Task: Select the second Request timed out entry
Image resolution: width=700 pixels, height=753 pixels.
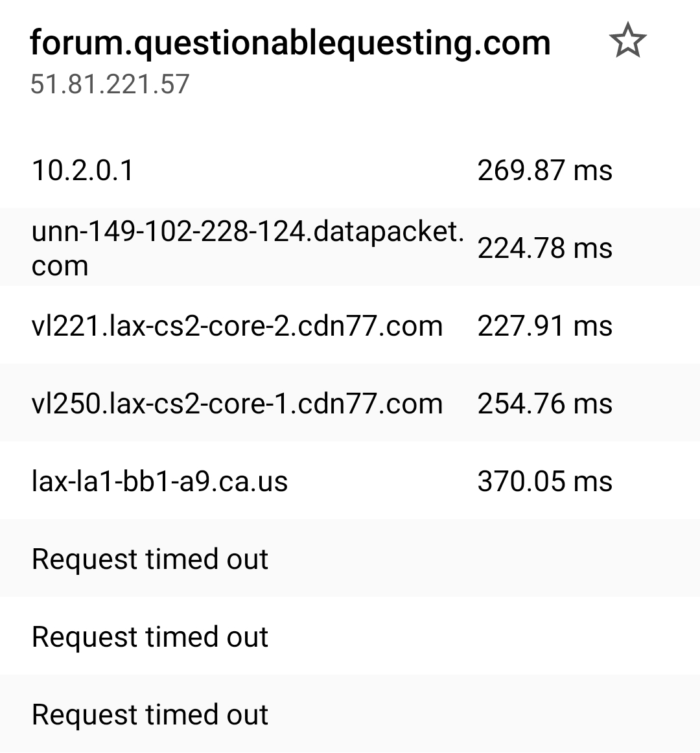Action: (x=150, y=636)
